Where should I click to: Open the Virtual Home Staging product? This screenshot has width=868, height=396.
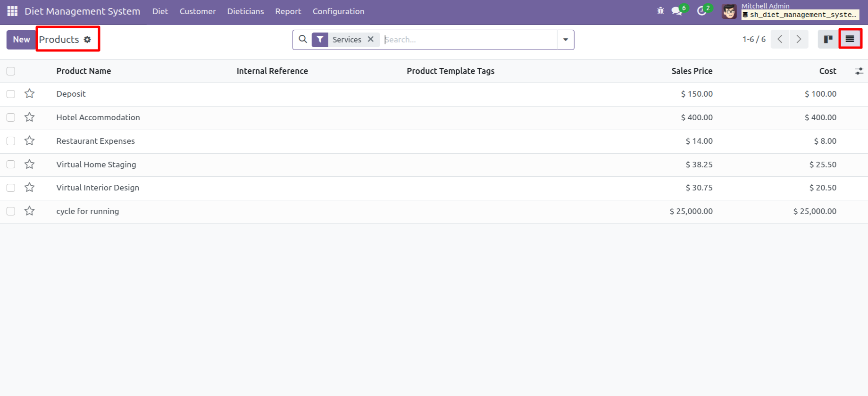pyautogui.click(x=96, y=165)
